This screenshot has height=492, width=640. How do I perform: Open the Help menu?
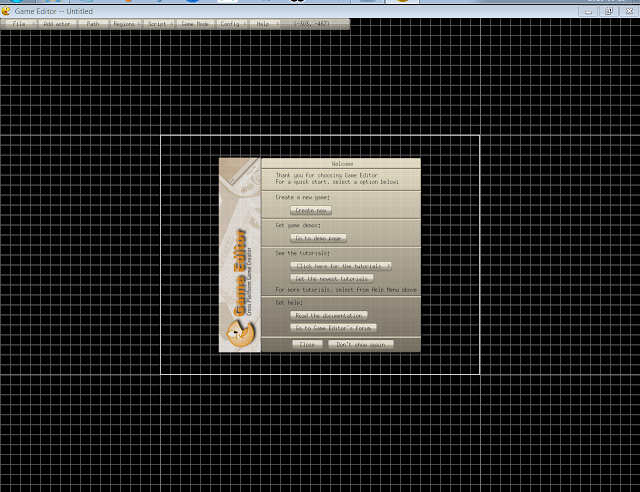(x=265, y=24)
